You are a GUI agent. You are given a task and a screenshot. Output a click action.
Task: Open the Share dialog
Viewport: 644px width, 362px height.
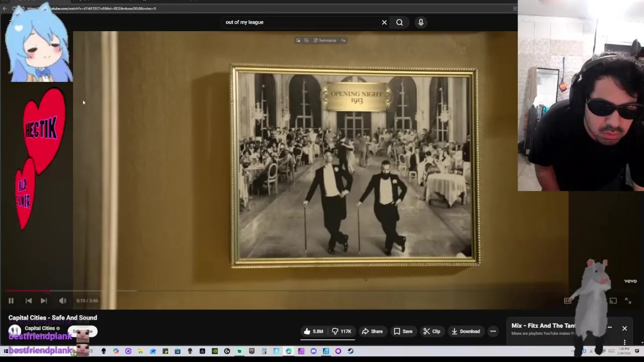(372, 331)
